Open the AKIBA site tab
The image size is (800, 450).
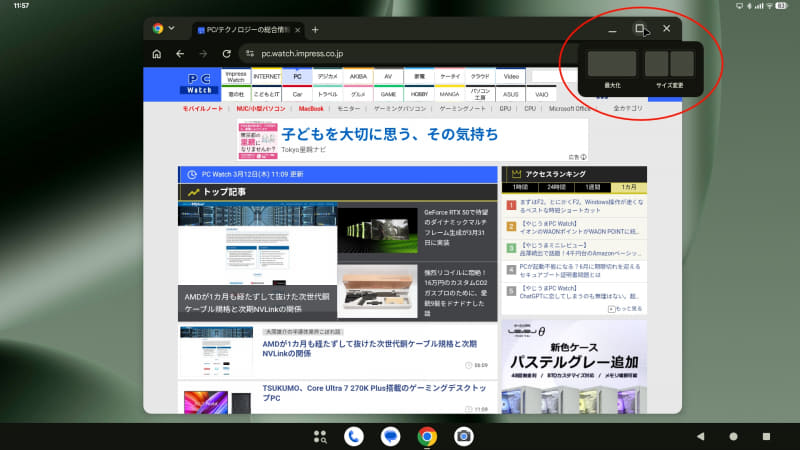click(x=358, y=77)
